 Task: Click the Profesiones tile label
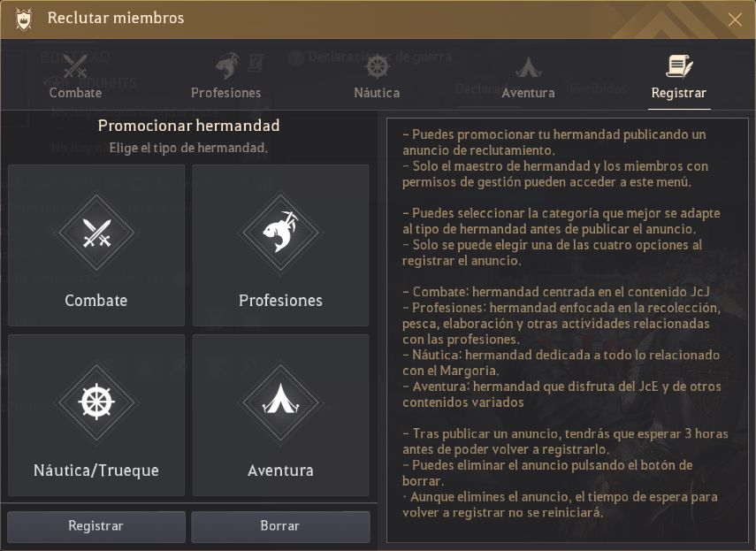pos(280,301)
